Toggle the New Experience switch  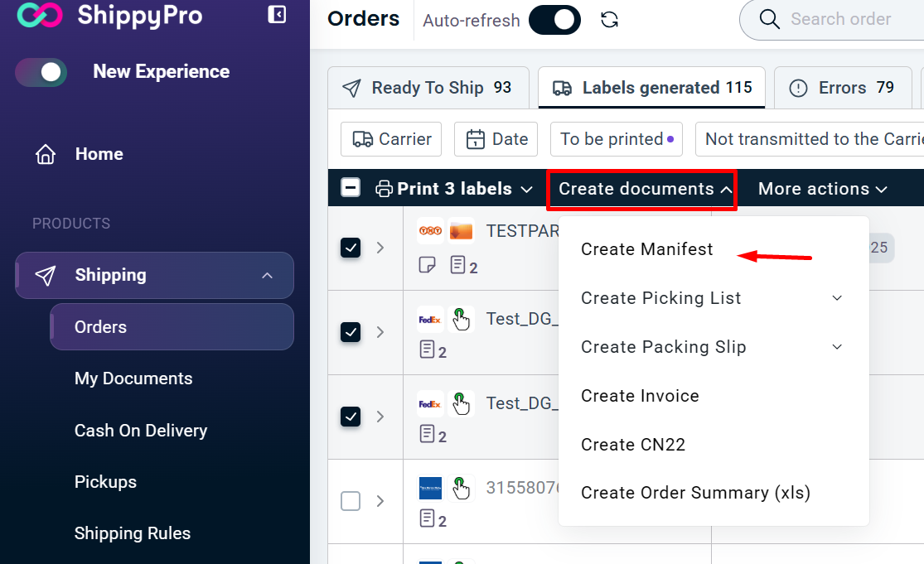41,72
